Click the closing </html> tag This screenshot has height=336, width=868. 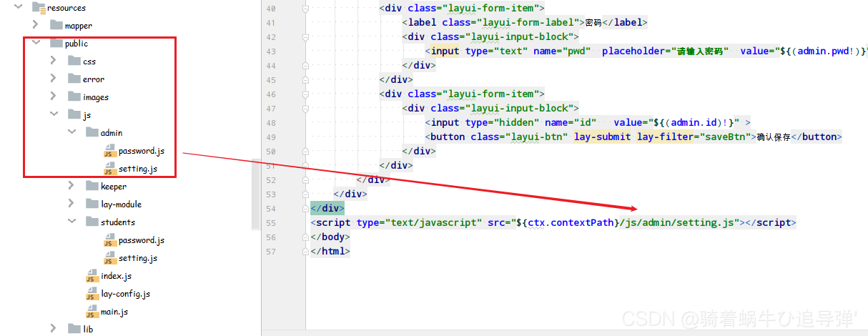click(x=330, y=252)
